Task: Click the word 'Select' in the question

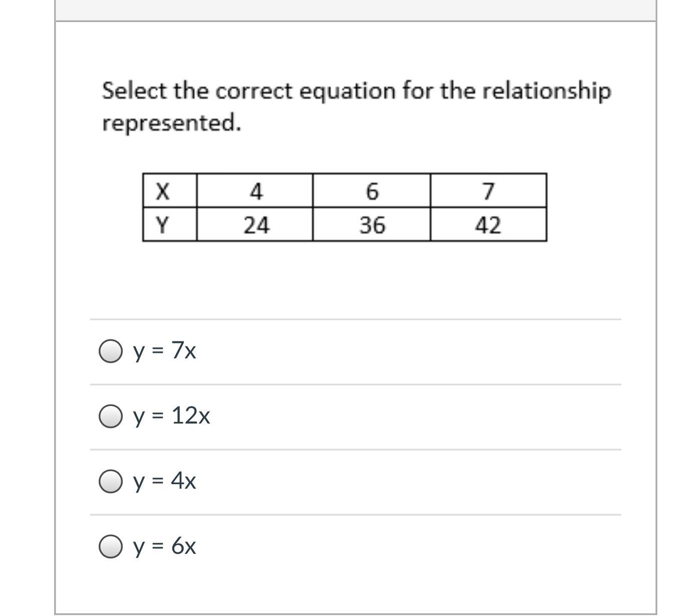Action: (x=134, y=91)
